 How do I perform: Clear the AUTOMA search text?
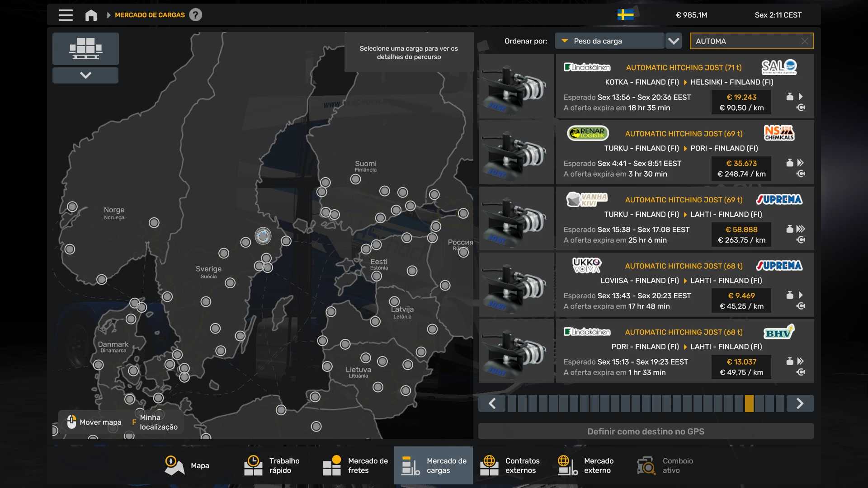[x=804, y=41]
